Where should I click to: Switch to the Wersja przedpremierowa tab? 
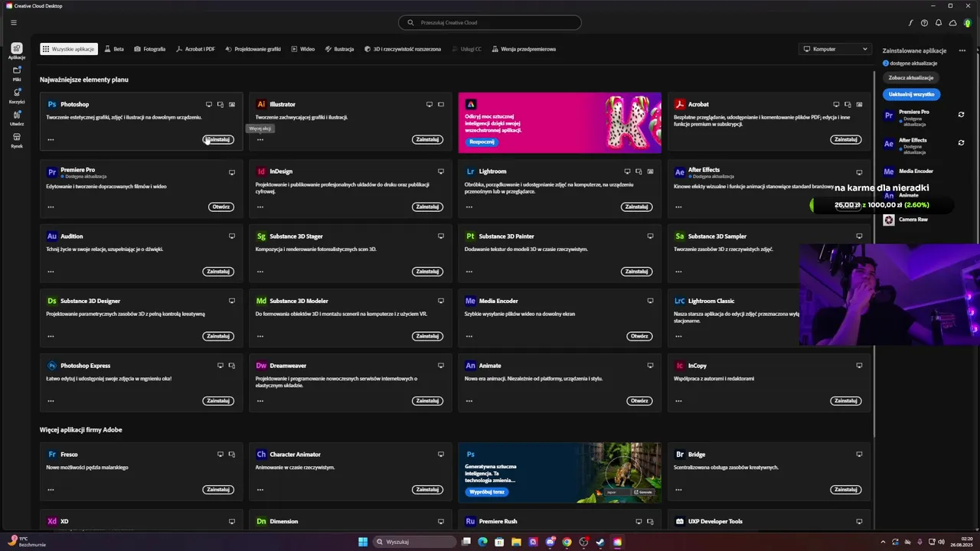(x=524, y=49)
